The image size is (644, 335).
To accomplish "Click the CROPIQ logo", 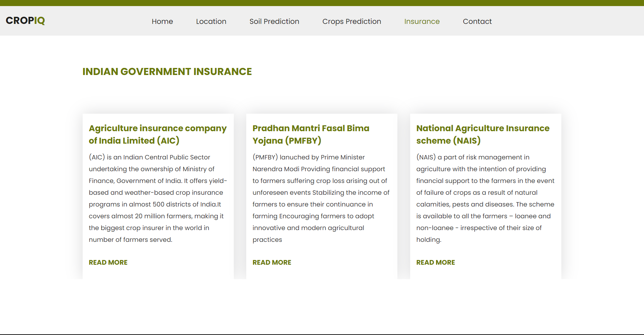I will (x=25, y=21).
